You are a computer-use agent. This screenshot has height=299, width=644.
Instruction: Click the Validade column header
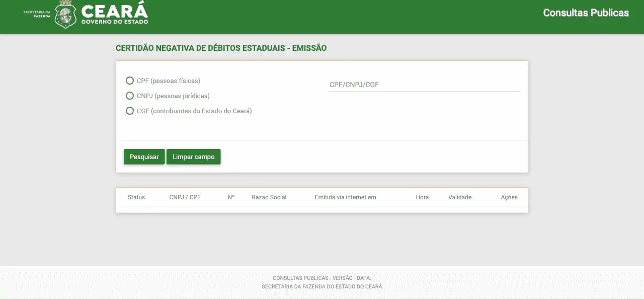pos(460,197)
